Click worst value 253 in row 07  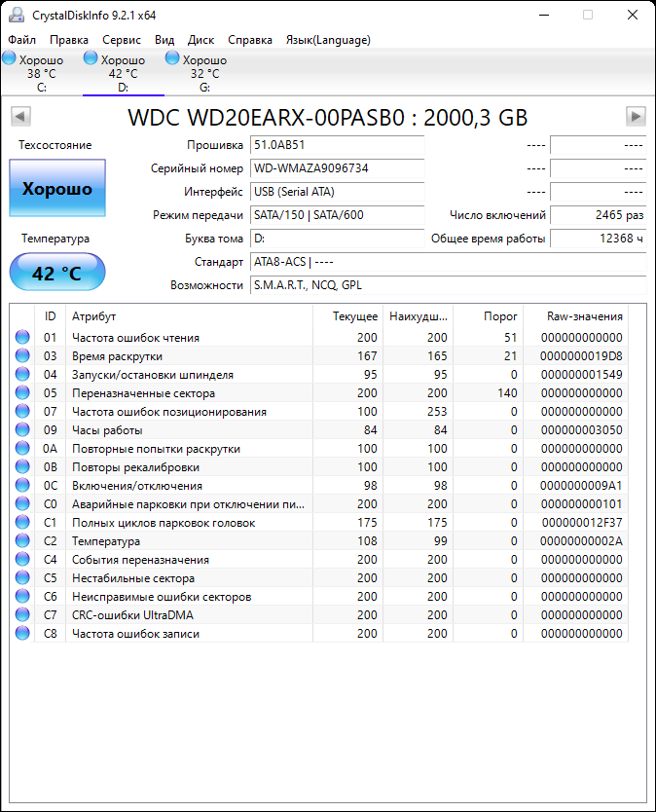tap(437, 411)
